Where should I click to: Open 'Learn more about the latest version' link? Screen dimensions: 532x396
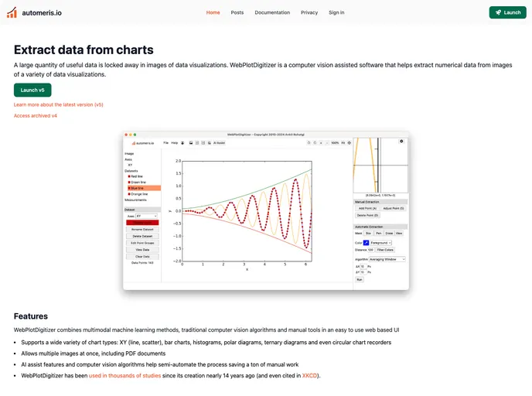59,104
